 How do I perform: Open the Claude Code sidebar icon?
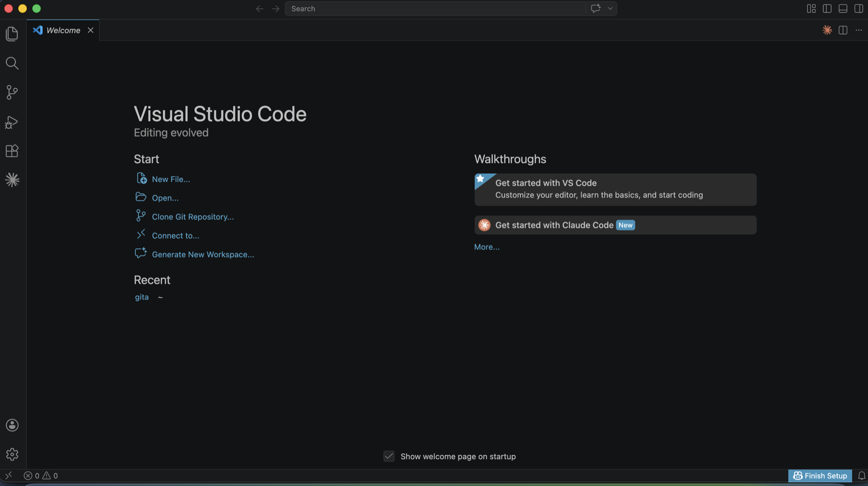12,180
